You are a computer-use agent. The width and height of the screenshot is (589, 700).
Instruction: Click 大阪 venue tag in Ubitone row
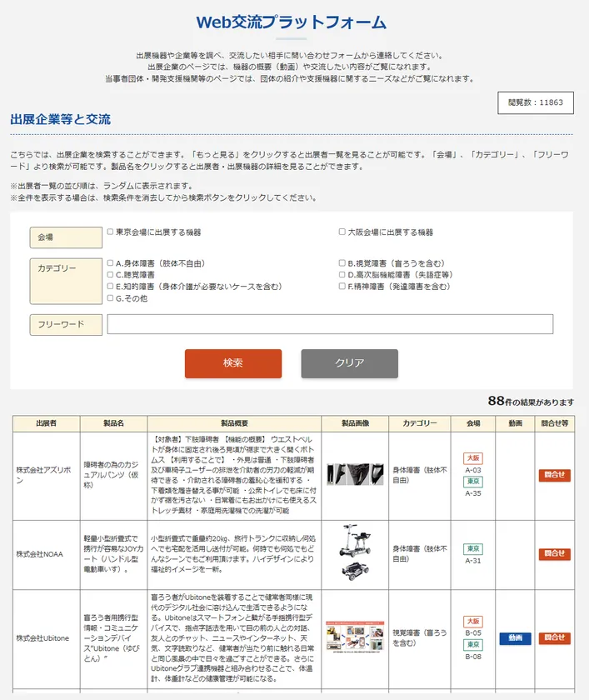click(x=473, y=622)
